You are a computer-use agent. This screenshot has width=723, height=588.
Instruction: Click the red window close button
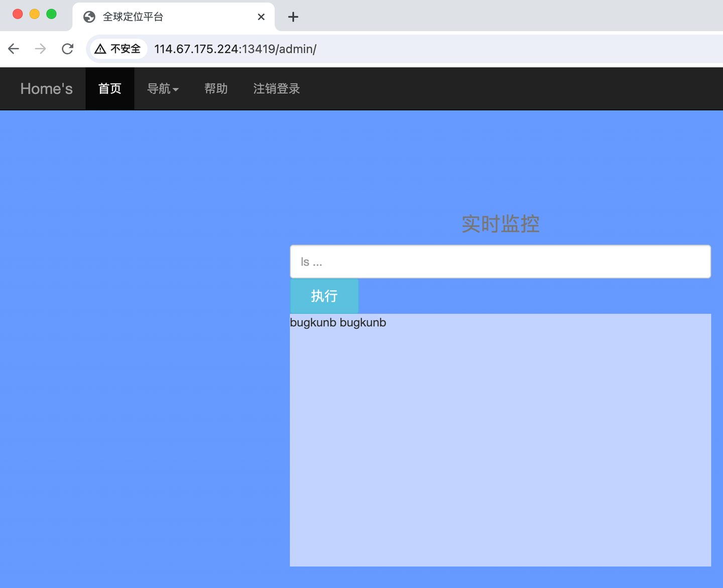(x=18, y=14)
